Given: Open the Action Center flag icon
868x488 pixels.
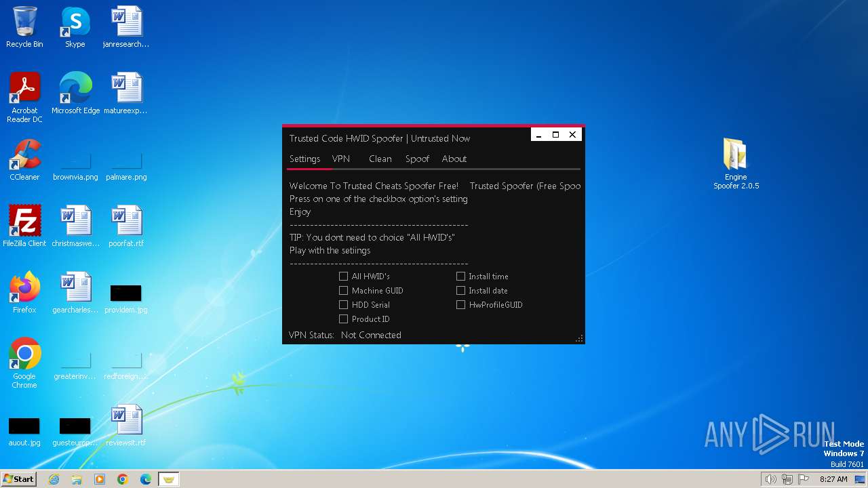Looking at the screenshot, I should [804, 479].
